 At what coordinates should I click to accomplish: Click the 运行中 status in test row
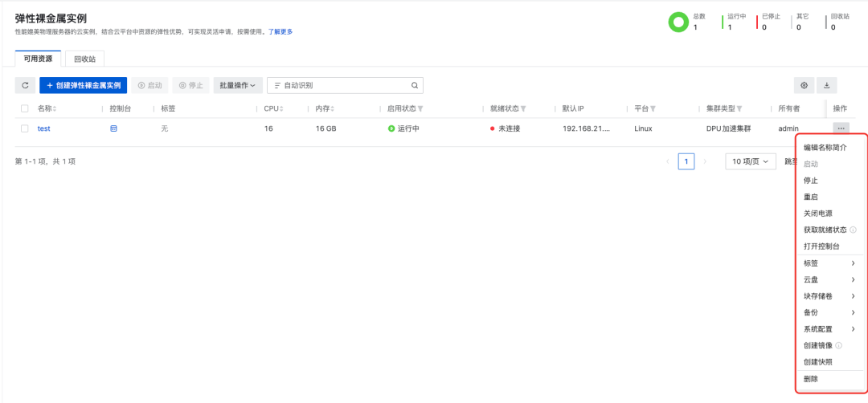[403, 128]
